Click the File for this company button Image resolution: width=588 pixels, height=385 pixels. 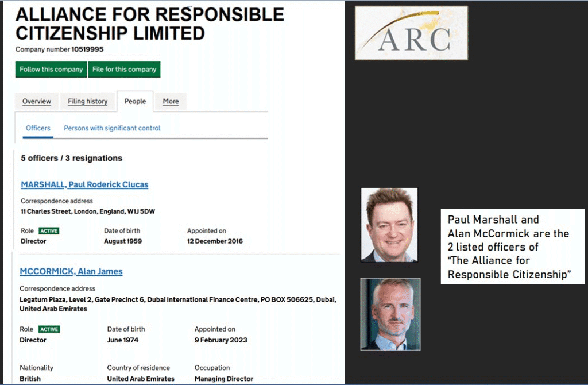tap(124, 70)
